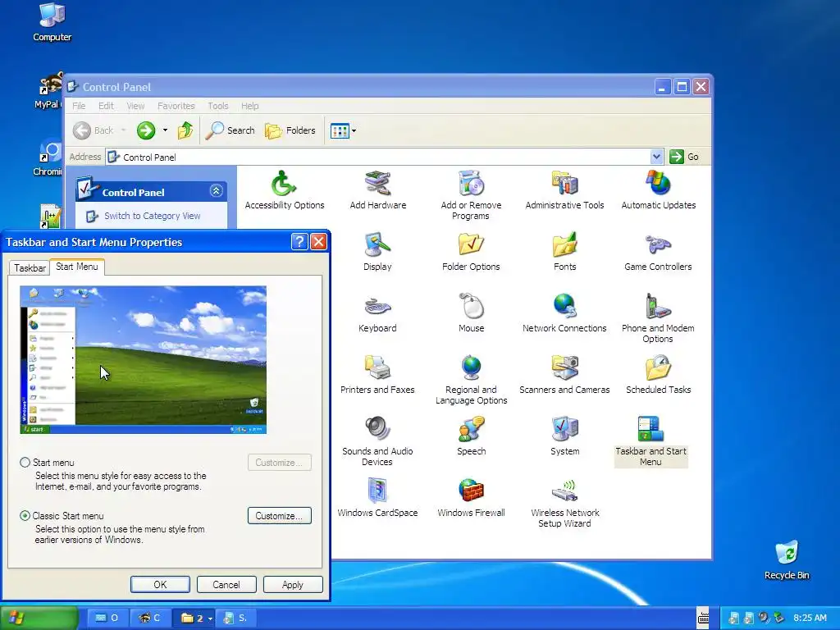Click the Go button beside address bar
Screen dimensions: 840x630
click(685, 157)
